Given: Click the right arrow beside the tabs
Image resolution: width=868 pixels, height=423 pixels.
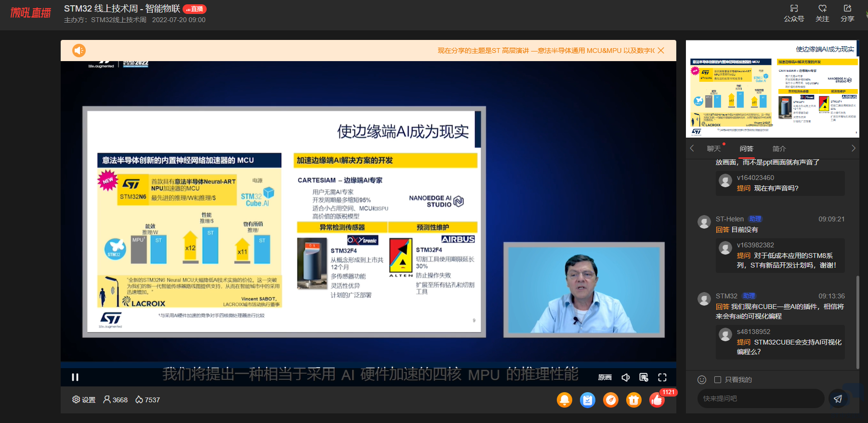Looking at the screenshot, I should click(853, 148).
